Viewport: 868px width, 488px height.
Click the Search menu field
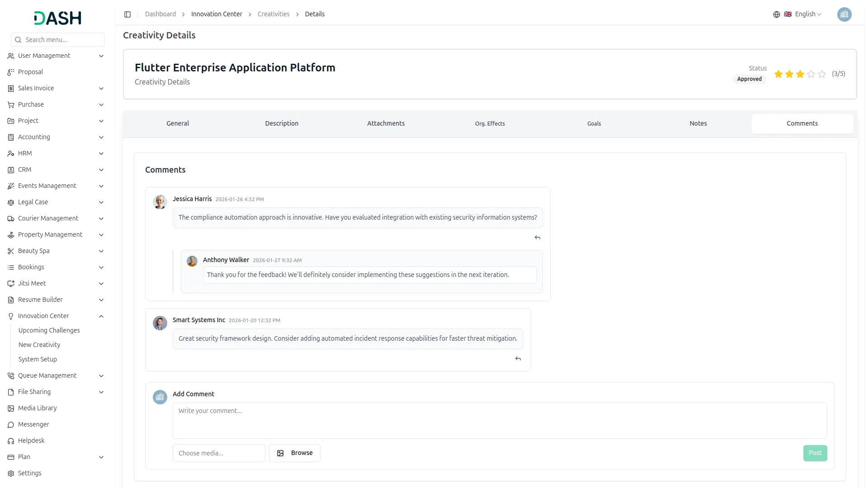(58, 40)
